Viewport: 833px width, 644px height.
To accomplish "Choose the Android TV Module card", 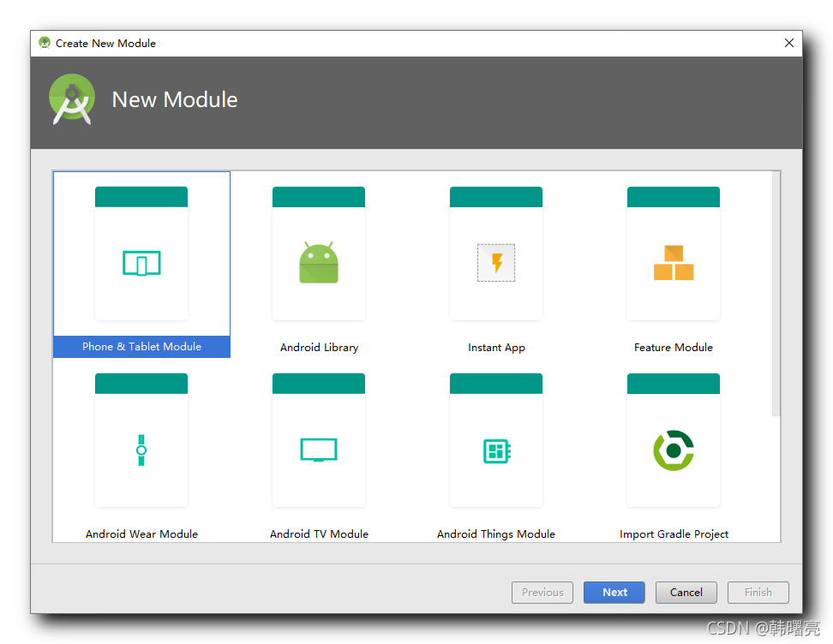I will coord(319,439).
